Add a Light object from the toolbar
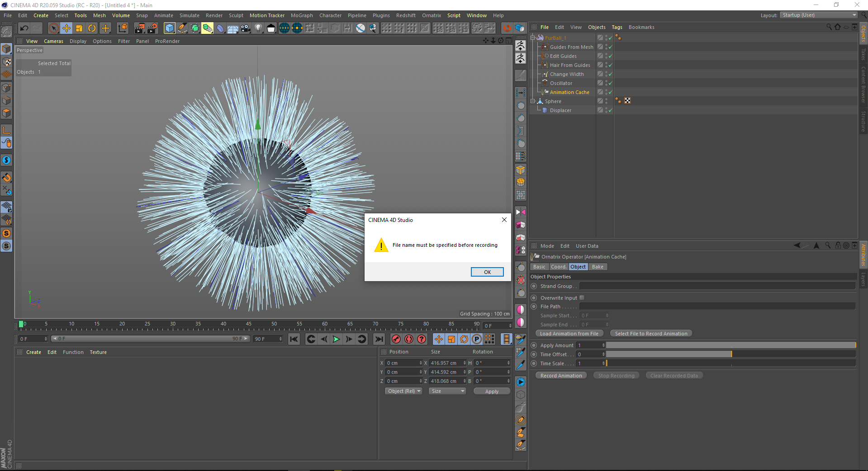Viewport: 868px width, 471px height. coord(258,28)
